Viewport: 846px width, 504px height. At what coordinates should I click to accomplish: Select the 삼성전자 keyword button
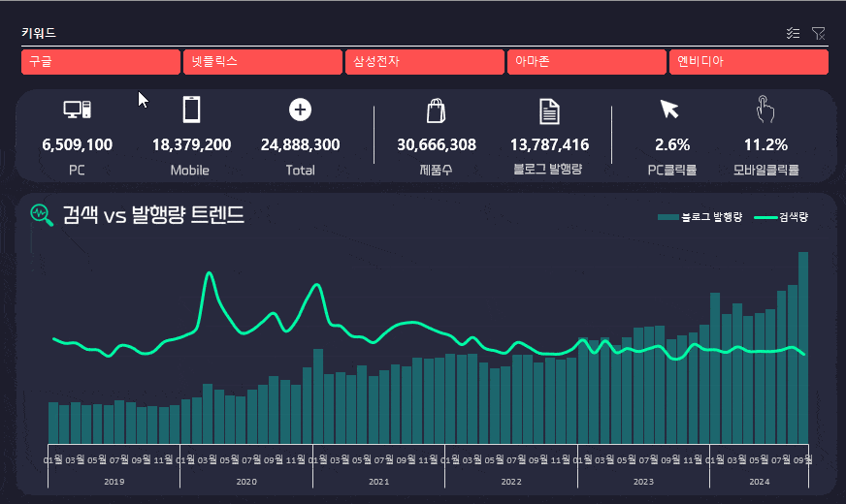coord(425,62)
